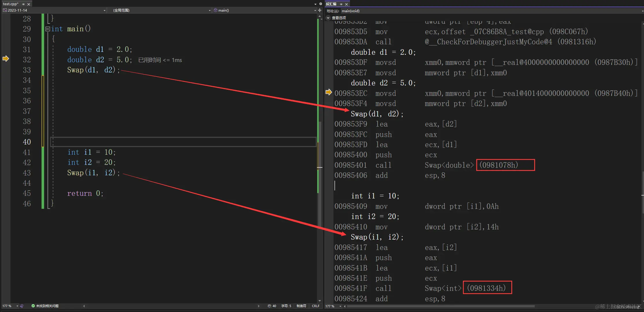Click the 行: 40 line indicator
This screenshot has height=312, width=644.
point(272,306)
